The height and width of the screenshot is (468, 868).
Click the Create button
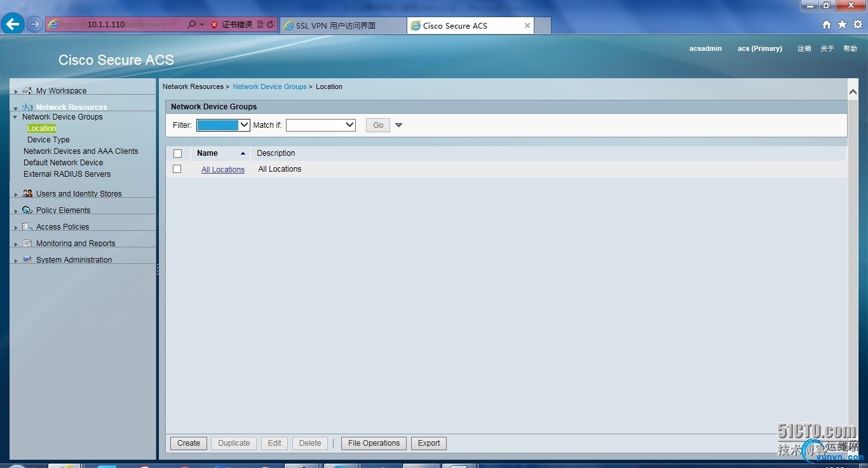189,443
